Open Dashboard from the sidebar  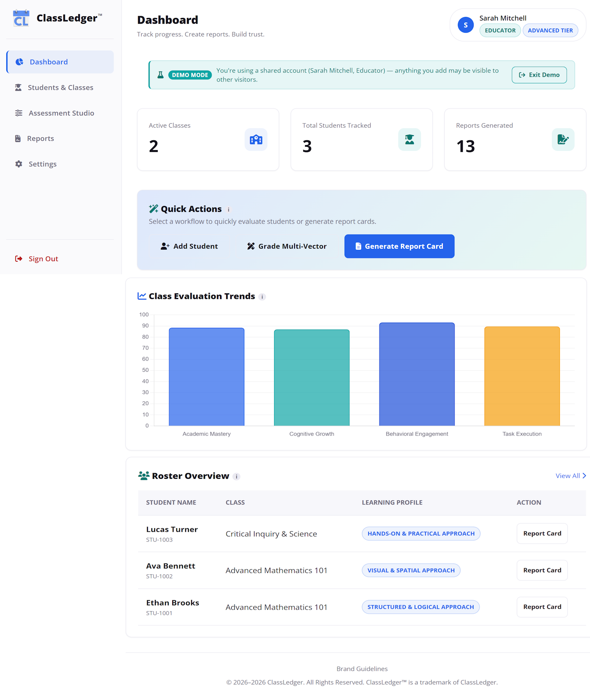pyautogui.click(x=60, y=62)
